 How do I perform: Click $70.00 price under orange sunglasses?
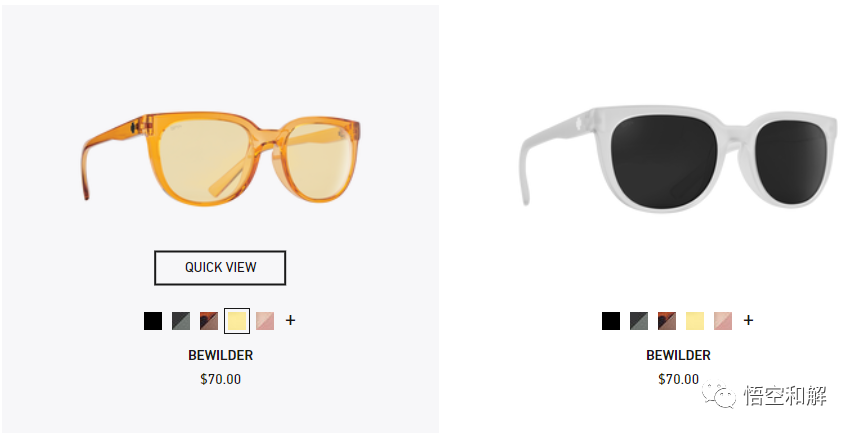tap(221, 379)
